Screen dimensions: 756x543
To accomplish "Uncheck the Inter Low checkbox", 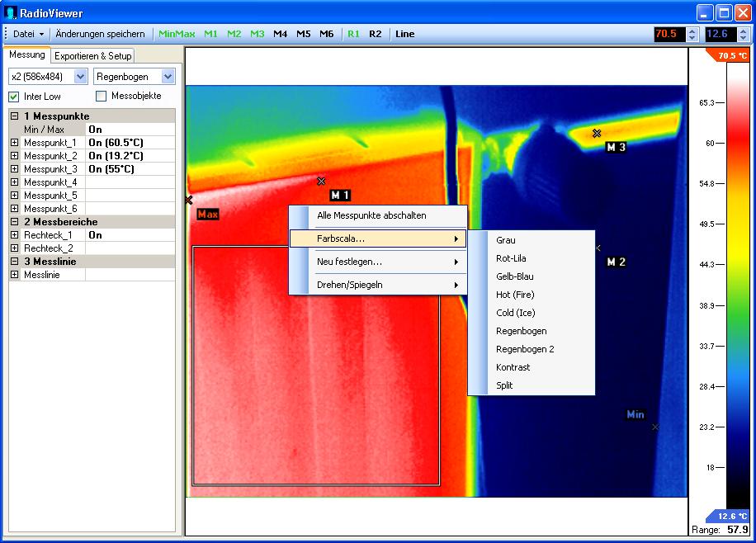I will [x=14, y=97].
